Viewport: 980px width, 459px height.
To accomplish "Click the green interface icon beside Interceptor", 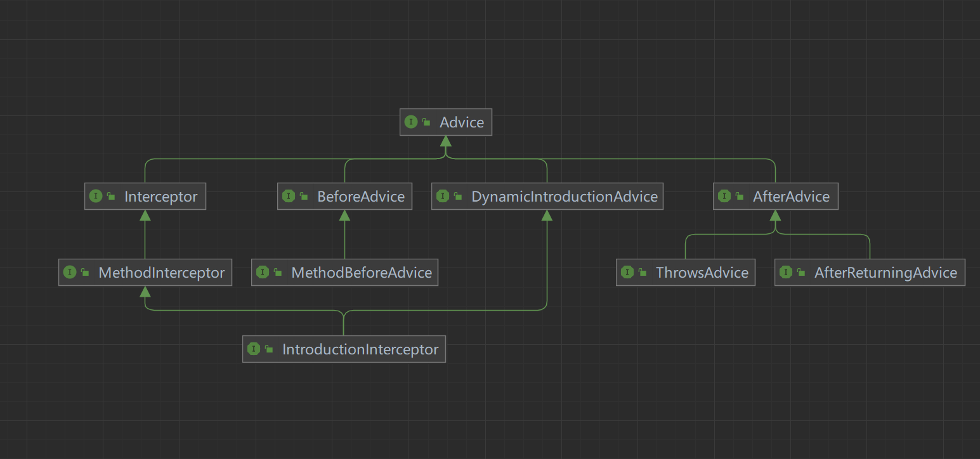I will 96,197.
